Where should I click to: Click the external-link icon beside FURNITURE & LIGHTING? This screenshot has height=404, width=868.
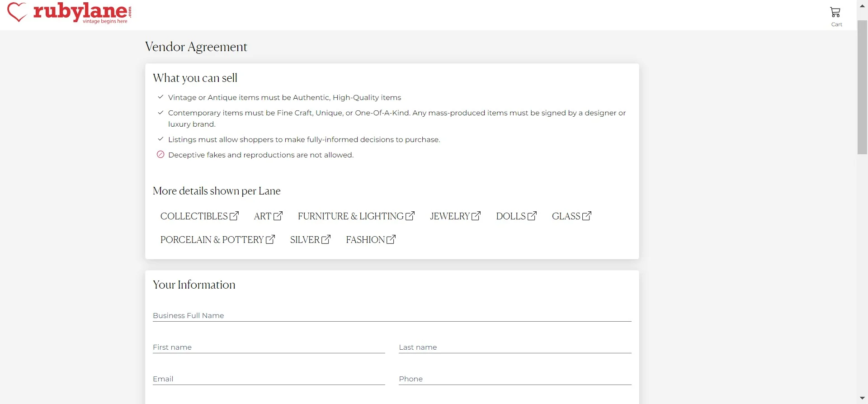[410, 216]
